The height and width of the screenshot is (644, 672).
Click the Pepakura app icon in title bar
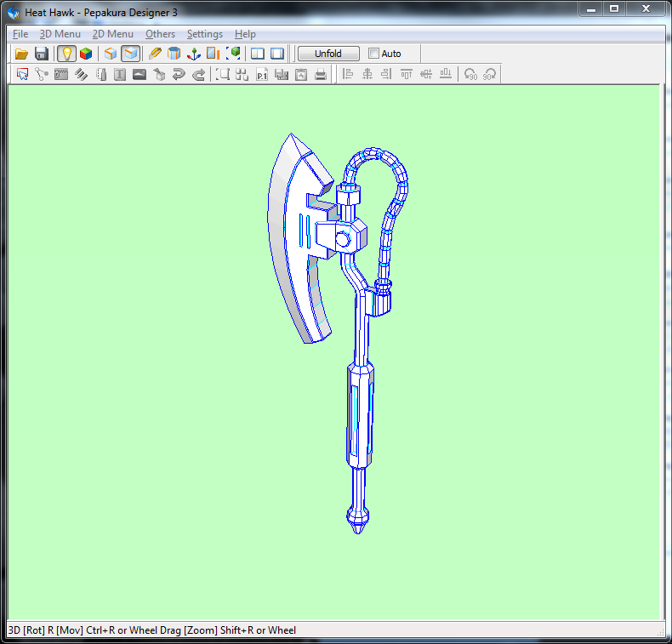click(14, 13)
